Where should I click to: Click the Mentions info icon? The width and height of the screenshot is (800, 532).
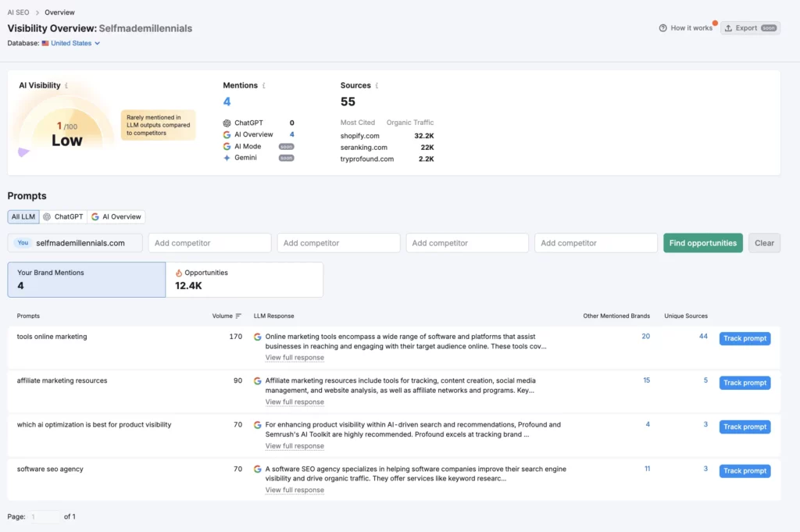[x=264, y=85]
